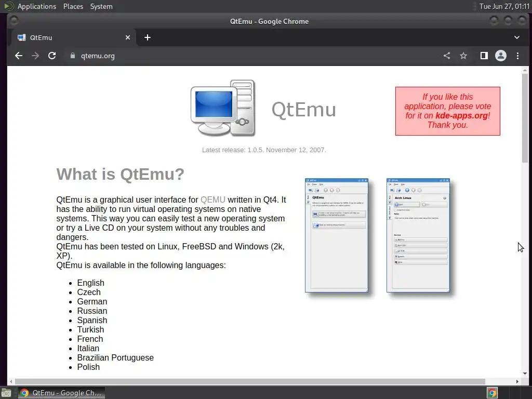Viewport: 532px width, 399px height.
Task: Open the Chrome profile avatar menu
Action: click(501, 56)
